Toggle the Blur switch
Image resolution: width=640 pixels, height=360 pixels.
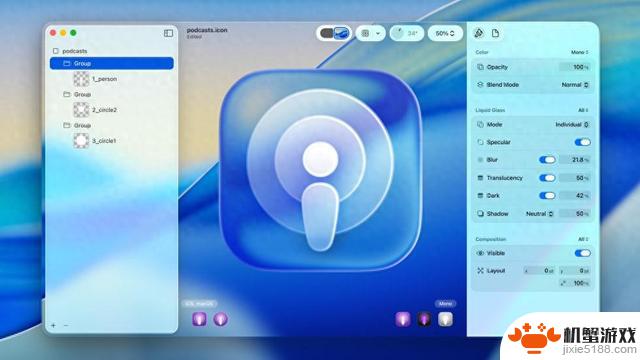tap(547, 160)
